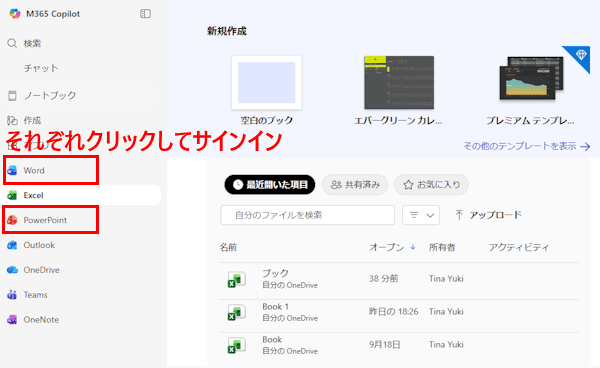This screenshot has height=368, width=600.
Task: Click the 昨日の 18:26 open time cell
Action: 393,311
